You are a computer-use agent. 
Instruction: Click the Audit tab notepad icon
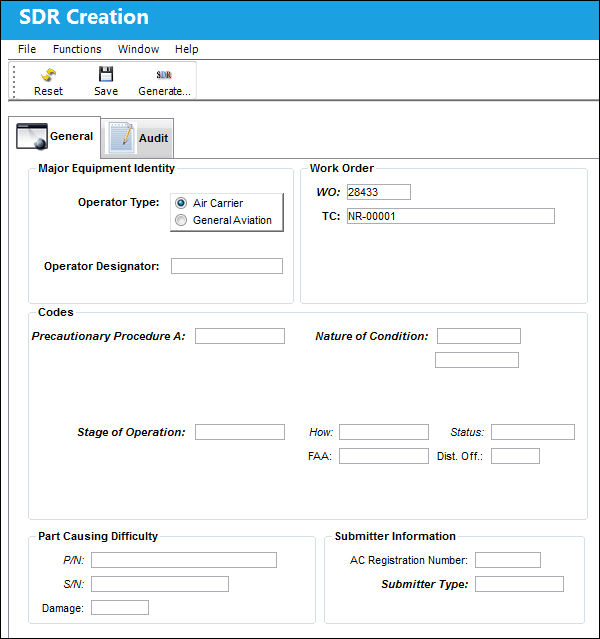click(x=121, y=137)
